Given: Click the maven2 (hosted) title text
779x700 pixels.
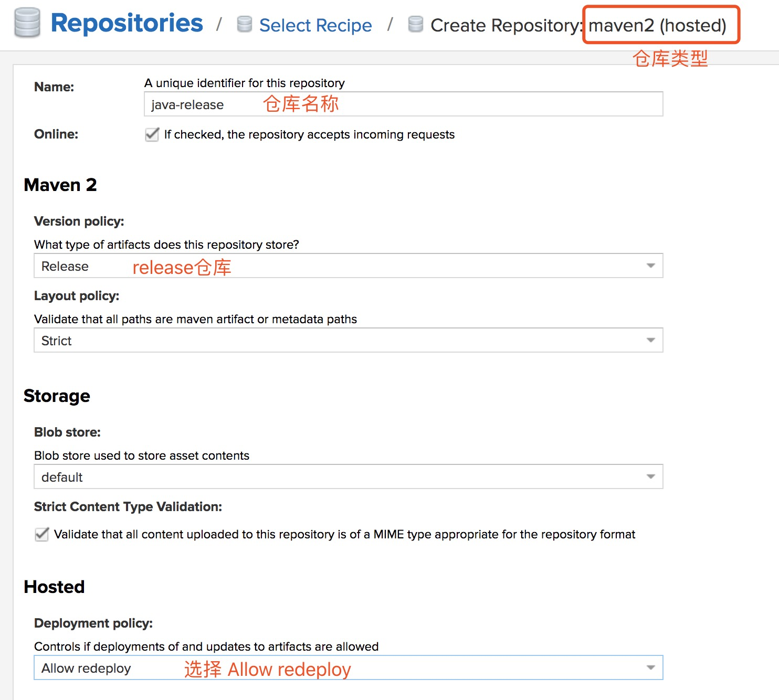Looking at the screenshot, I should [x=657, y=25].
